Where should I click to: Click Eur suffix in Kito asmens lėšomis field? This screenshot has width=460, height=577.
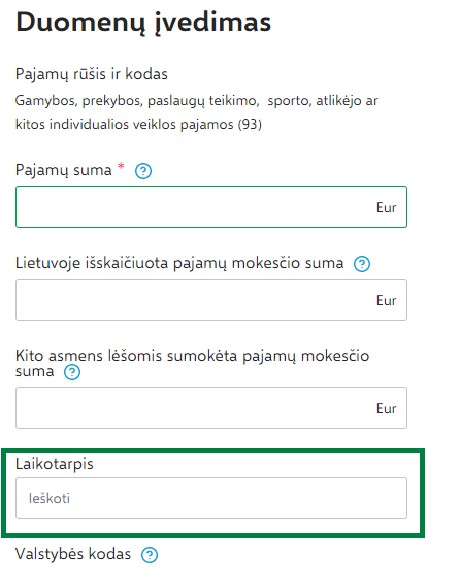[386, 408]
